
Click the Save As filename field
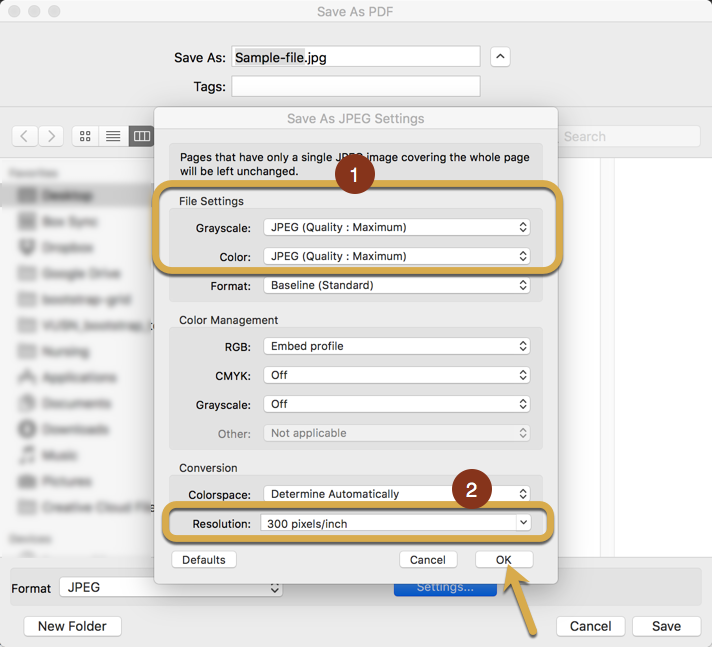coord(355,57)
